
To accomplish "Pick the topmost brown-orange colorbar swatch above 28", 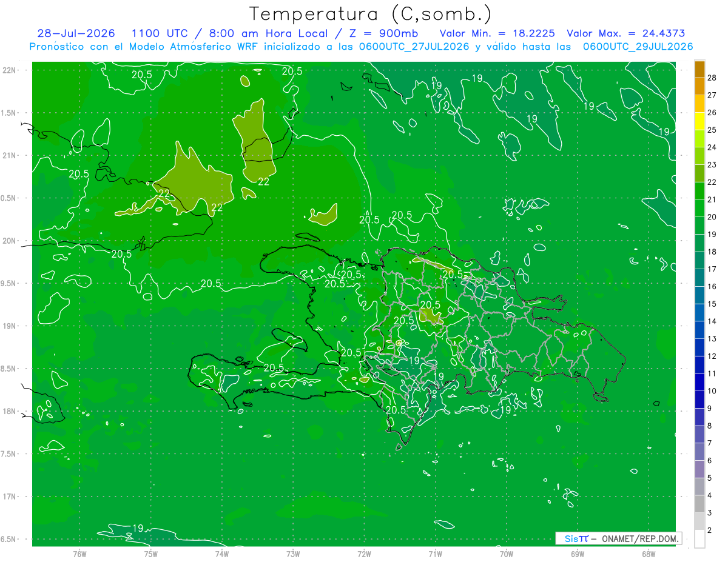I will 699,69.
